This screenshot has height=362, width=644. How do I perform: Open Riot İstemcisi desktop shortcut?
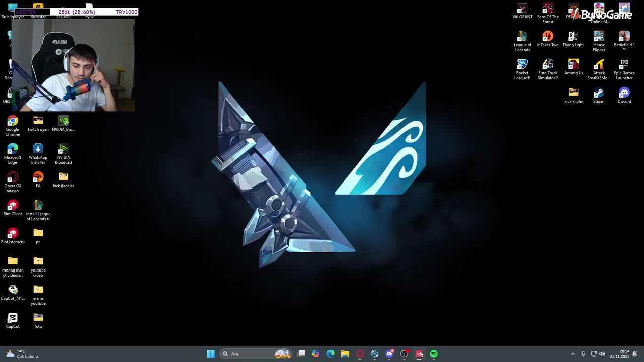[13, 236]
